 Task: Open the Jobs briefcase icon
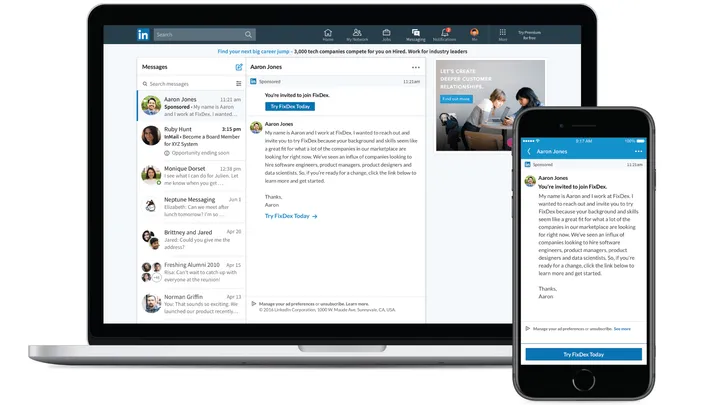pyautogui.click(x=387, y=35)
